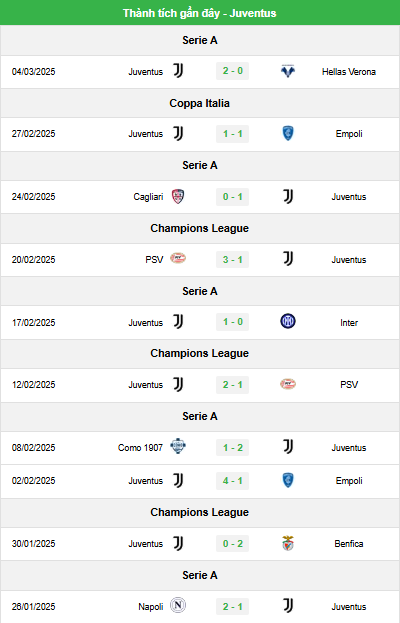Viewport: 400px width, 623px height.
Task: Click the Inter Milan club crest
Action: click(288, 321)
